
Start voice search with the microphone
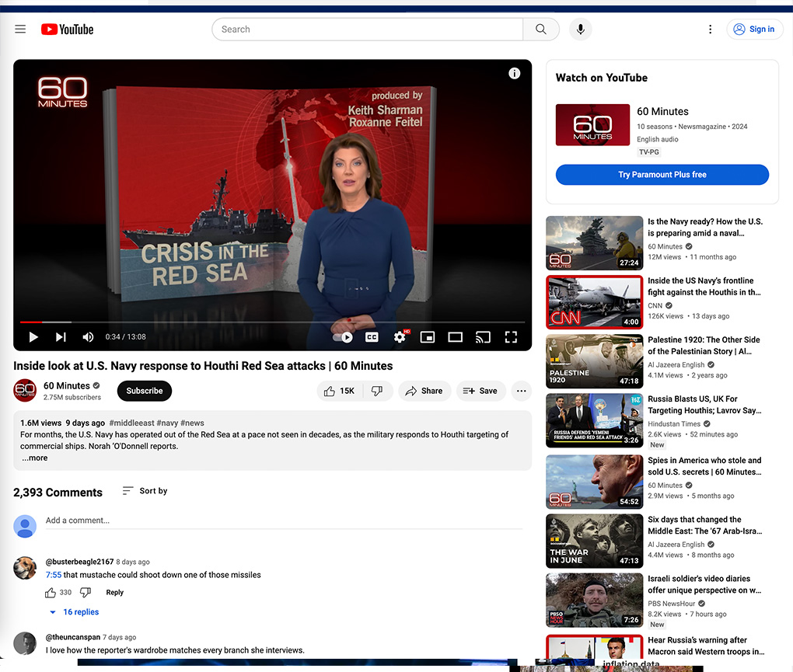tap(581, 30)
